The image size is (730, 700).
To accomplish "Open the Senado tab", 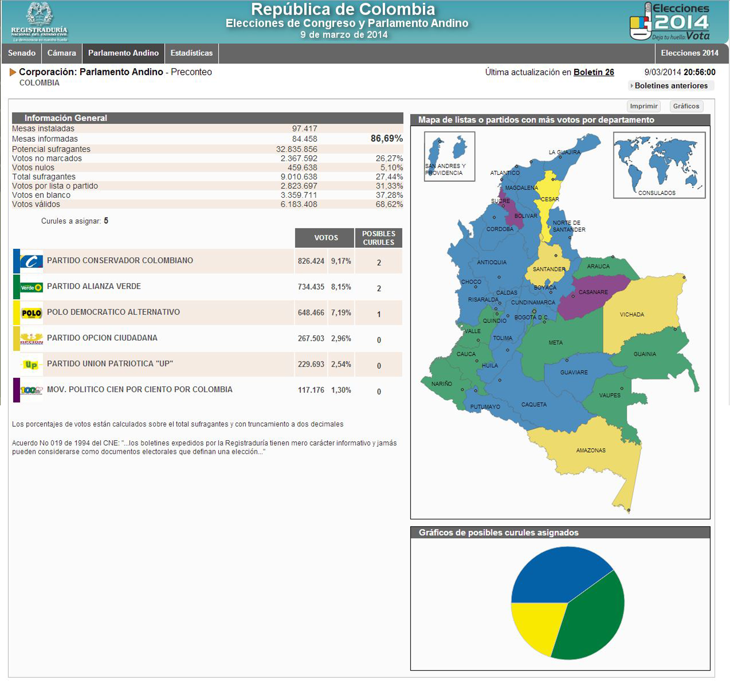I will [22, 53].
